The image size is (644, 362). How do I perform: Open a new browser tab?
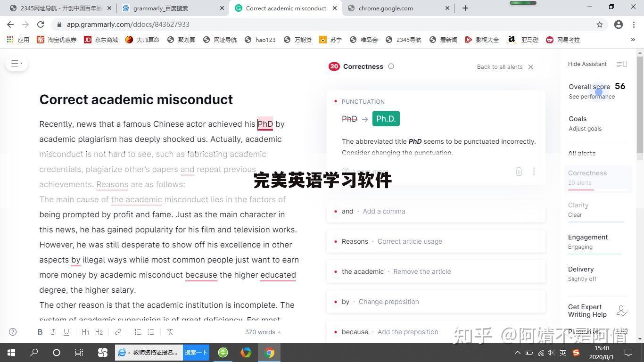[x=465, y=8]
